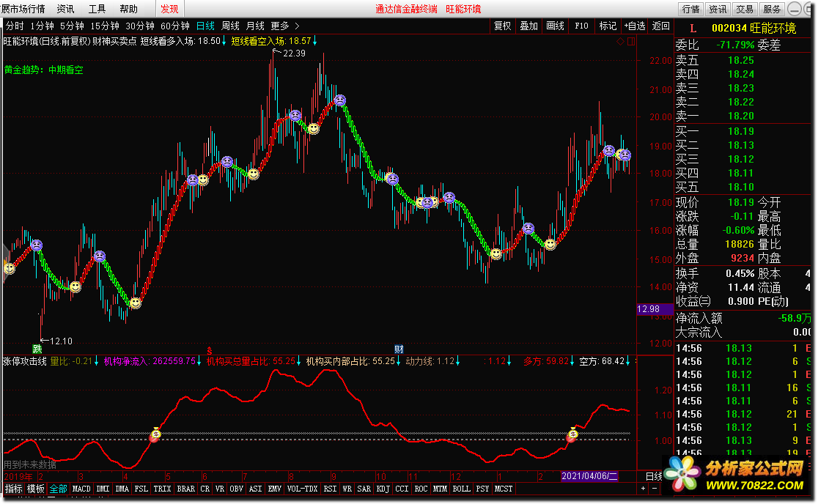Image resolution: width=818 pixels, height=504 pixels.
Task: Apply the MACD indicator
Action: pos(81,489)
